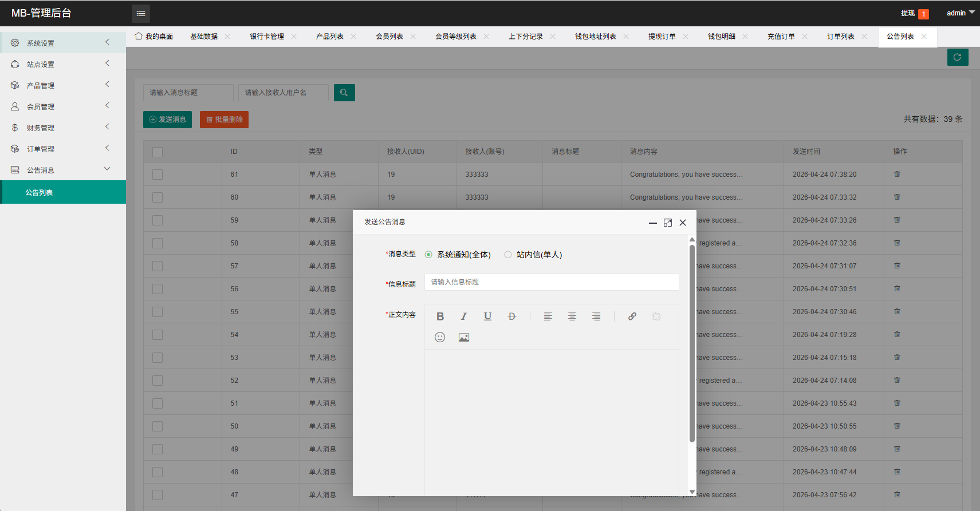The height and width of the screenshot is (511, 980).
Task: Close the 订单列表 tab
Action: [x=864, y=37]
